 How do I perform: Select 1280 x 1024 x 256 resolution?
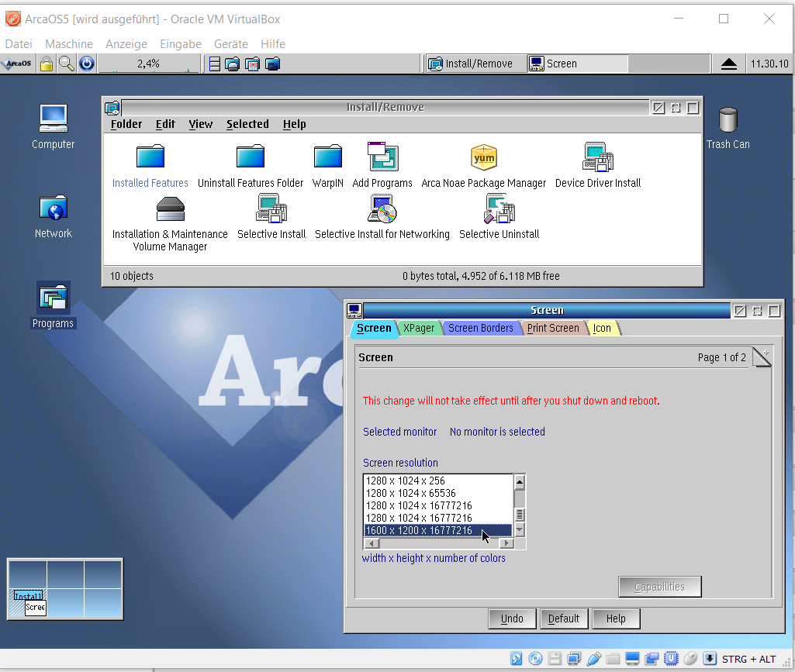pyautogui.click(x=438, y=481)
